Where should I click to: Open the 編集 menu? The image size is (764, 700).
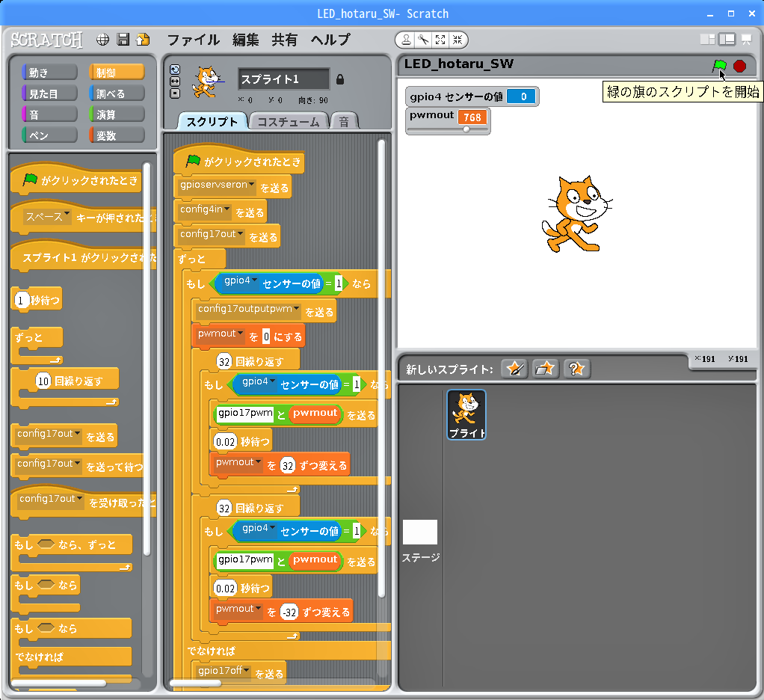(245, 40)
